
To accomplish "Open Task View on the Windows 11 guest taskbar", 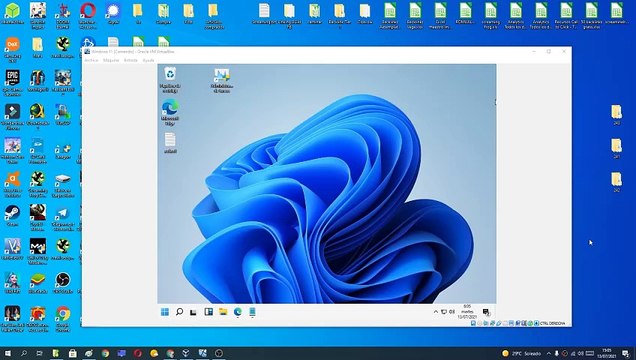I will point(193,312).
